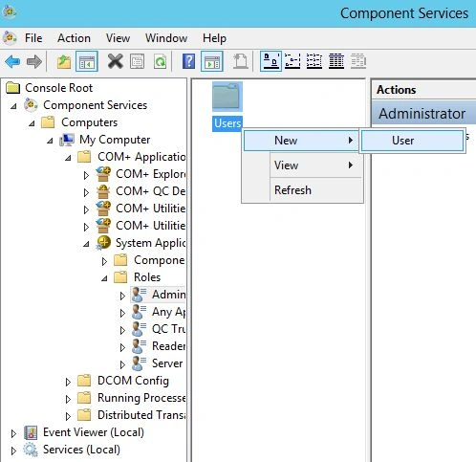Screen dimensions: 476x462
Task: Choose Refresh in the context menu
Action: [302, 190]
